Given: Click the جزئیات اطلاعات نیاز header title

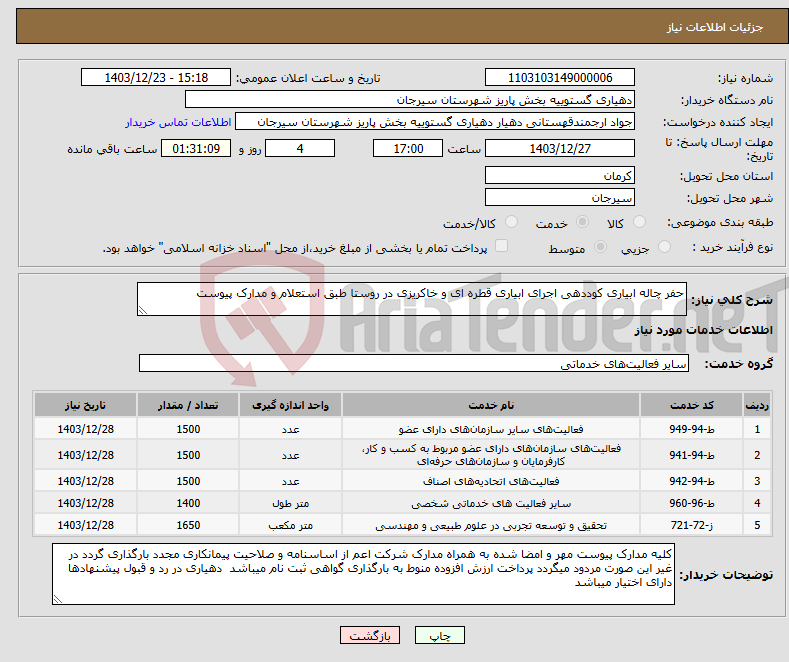Looking at the screenshot, I should 715,27.
